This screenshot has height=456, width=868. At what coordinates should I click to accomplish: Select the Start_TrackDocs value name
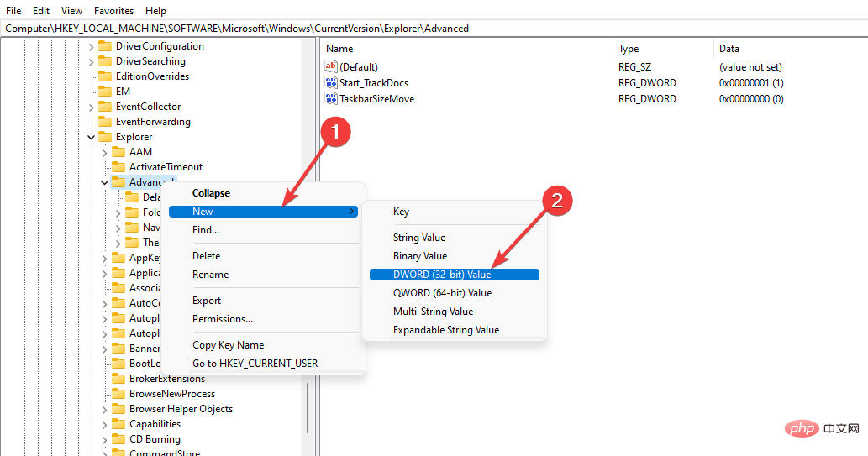[374, 83]
